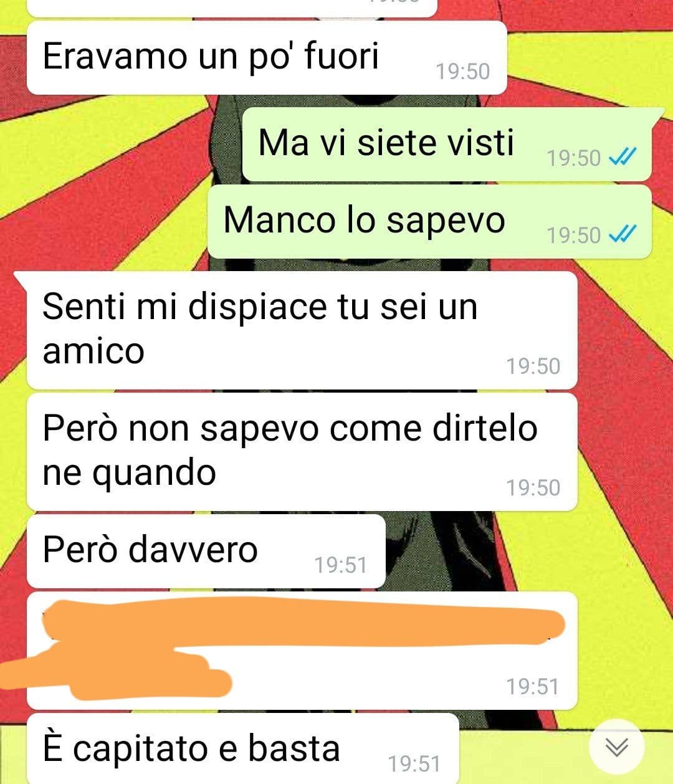Tap the 19:50 timestamp on 'Eravamo un po' fuori'

tap(463, 72)
